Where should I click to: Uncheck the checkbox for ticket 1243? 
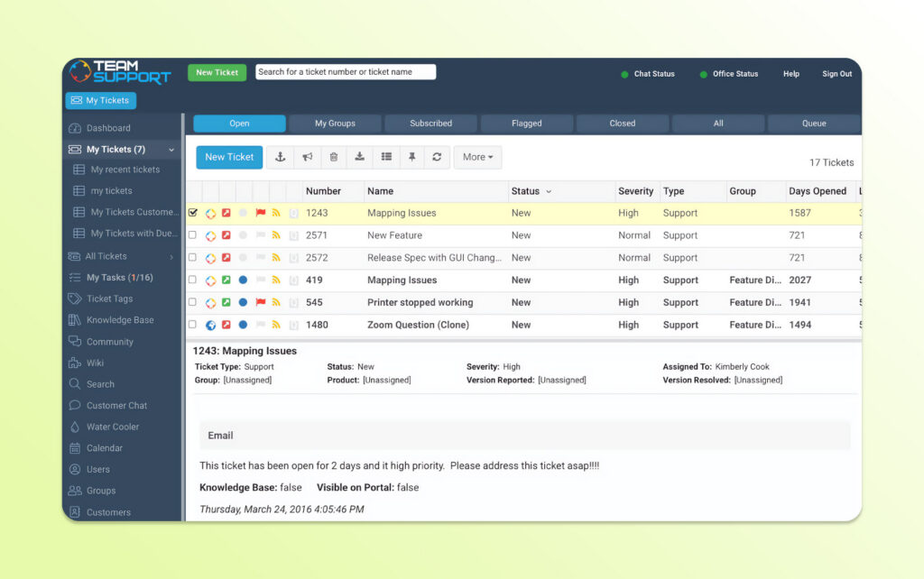click(x=193, y=214)
